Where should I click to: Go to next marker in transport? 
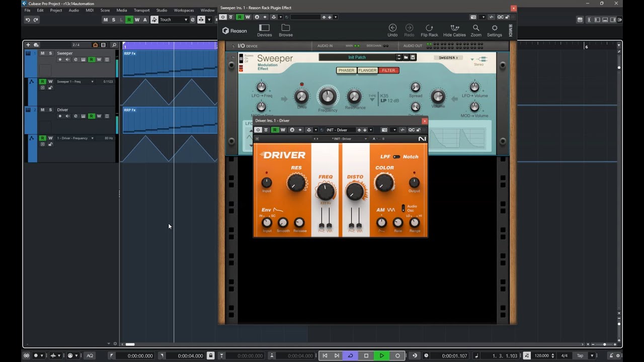[x=337, y=355]
